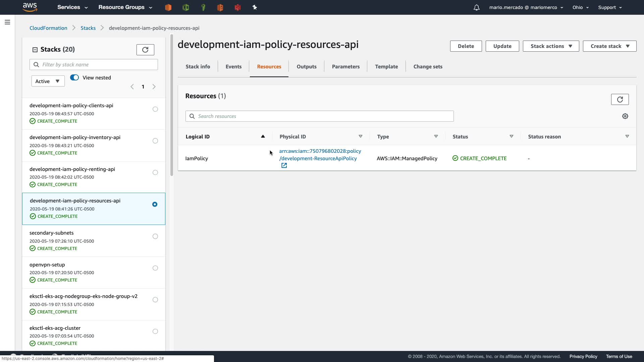644x362 pixels.
Task: Click the Delete stack button
Action: click(466, 46)
